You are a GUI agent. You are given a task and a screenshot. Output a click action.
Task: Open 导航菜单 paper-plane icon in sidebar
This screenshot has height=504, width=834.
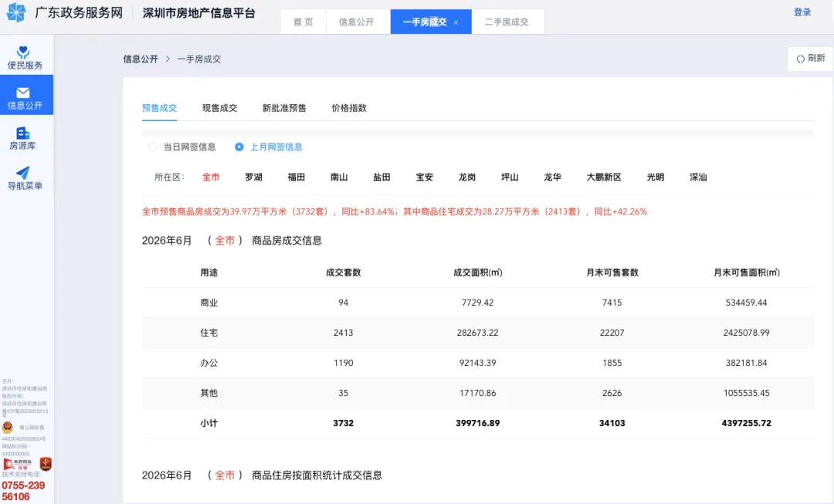(x=23, y=172)
